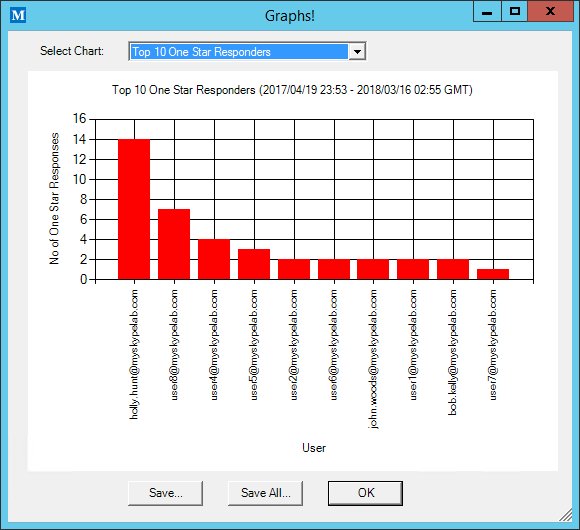The width and height of the screenshot is (580, 530).
Task: Click the 0 value on the y-axis
Action: [83, 279]
